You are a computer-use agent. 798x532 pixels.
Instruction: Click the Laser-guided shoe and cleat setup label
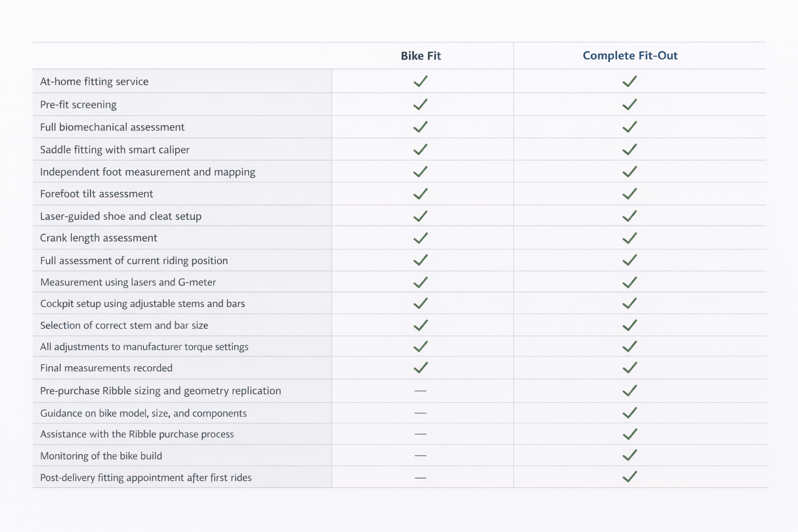coord(121,216)
